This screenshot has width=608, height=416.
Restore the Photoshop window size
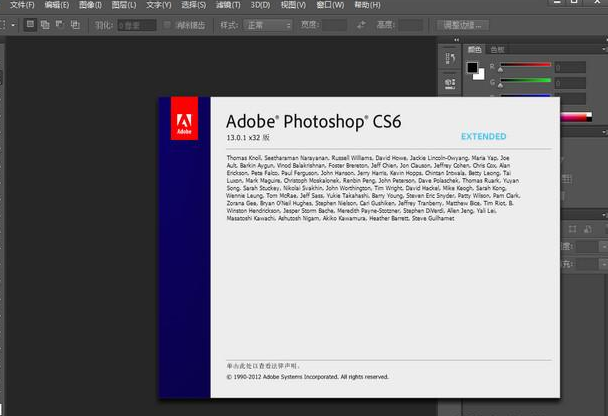[x=574, y=2]
